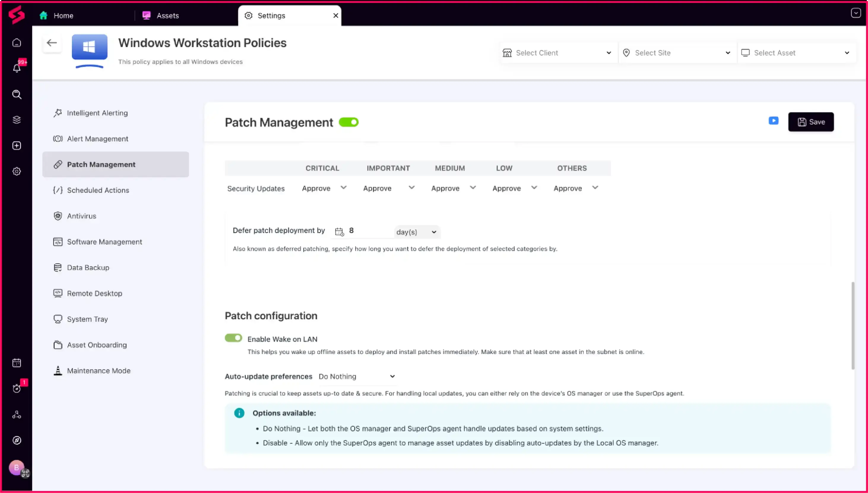Disable the Patch Management toggle
The image size is (868, 493).
coord(349,122)
